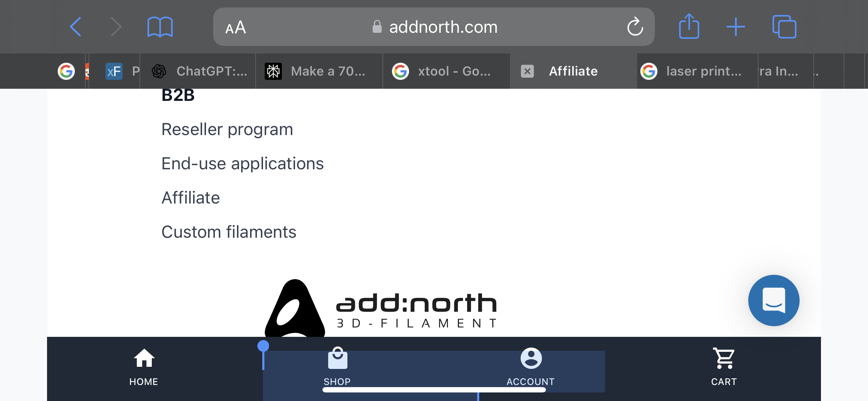Open the Cart in bottom navigation
The height and width of the screenshot is (401, 868).
[724, 367]
